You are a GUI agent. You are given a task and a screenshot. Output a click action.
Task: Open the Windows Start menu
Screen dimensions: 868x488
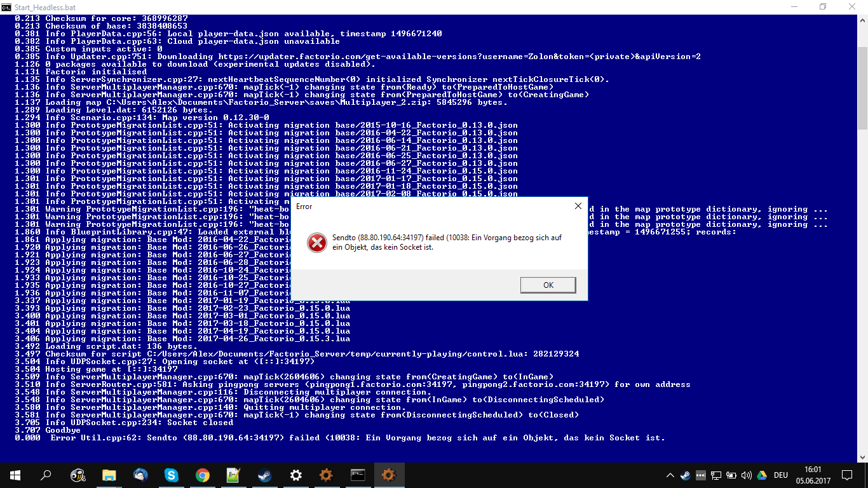15,475
